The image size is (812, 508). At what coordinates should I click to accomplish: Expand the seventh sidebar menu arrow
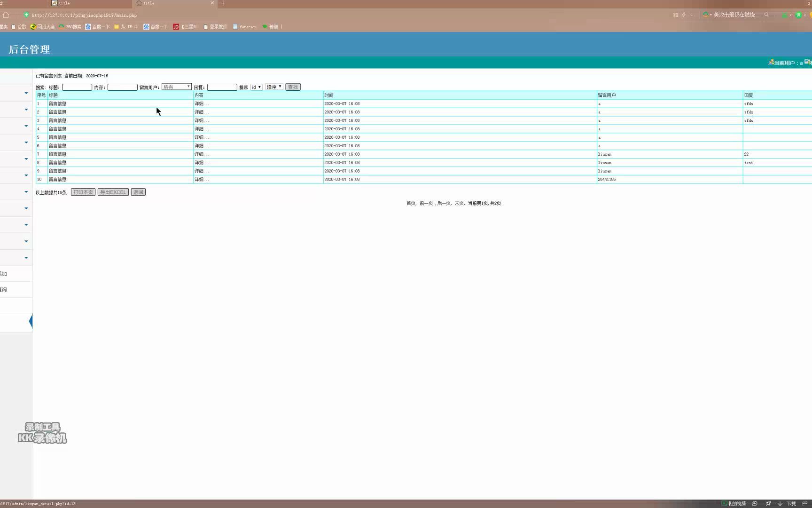tap(26, 192)
